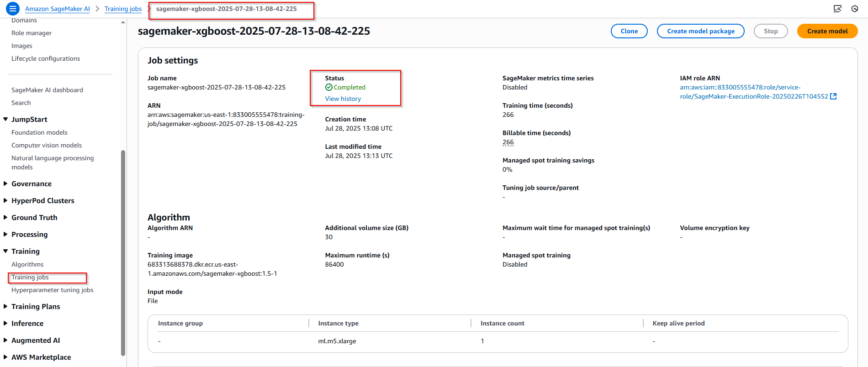Open the SageMaker-ExecutionRole IAM role ARN link
868x367 pixels.
(754, 92)
